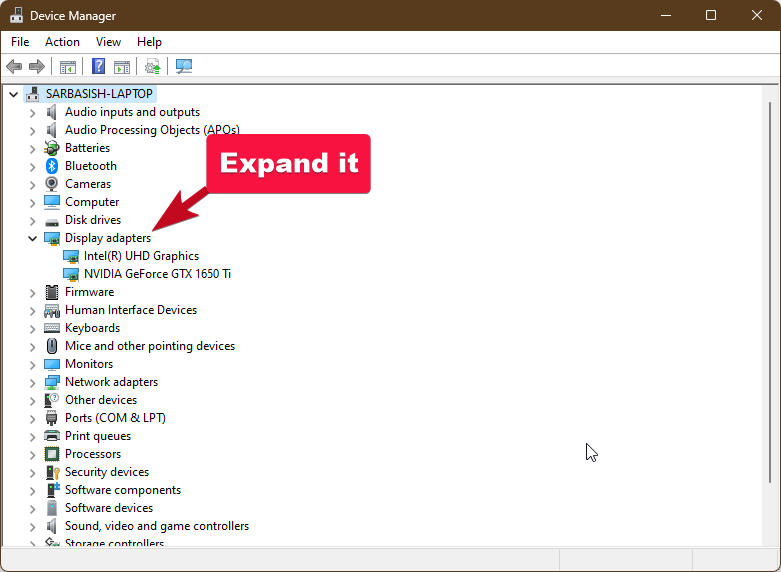781x572 pixels.
Task: Click the Computer monitor icon
Action: click(52, 202)
